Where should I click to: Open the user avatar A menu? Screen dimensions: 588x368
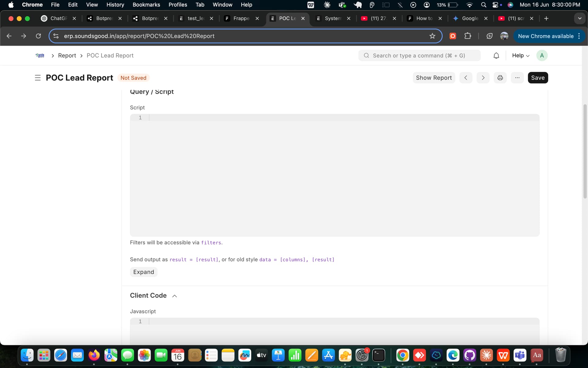(542, 56)
